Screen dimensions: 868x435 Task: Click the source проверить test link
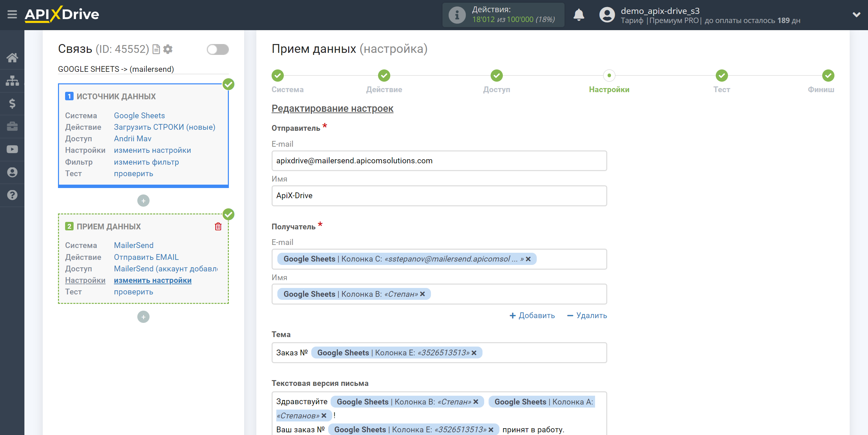[134, 173]
